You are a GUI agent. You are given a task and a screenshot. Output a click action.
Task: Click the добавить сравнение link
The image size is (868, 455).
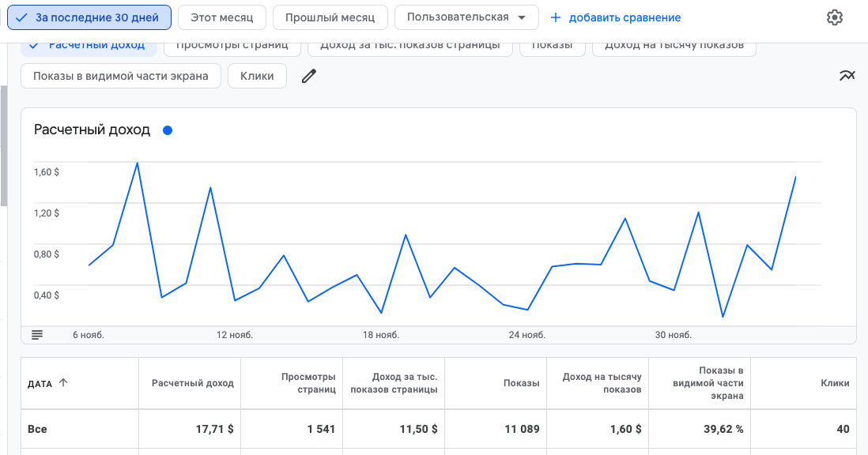[625, 17]
